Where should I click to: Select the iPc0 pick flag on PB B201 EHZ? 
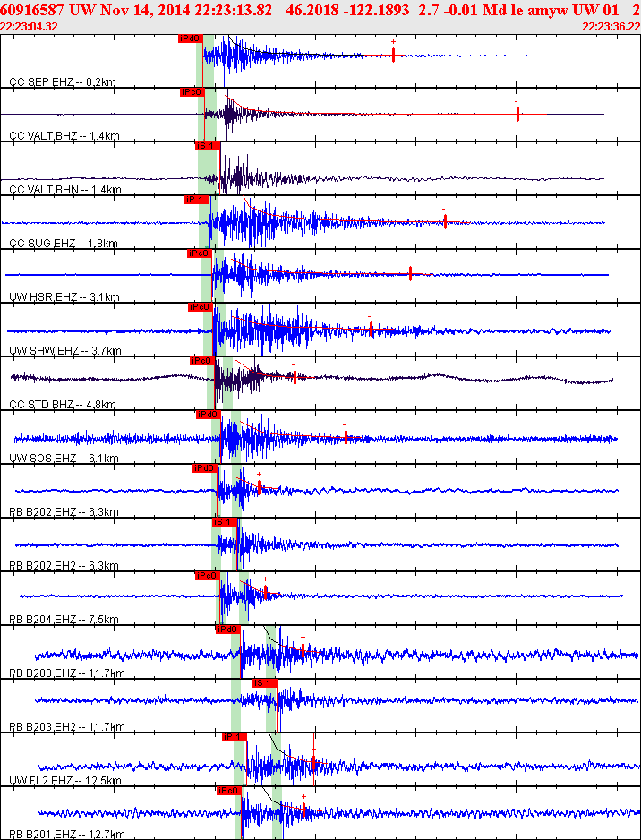tap(230, 791)
